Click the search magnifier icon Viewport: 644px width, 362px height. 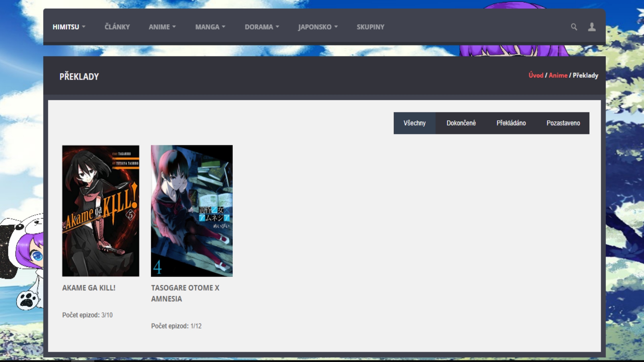point(574,27)
